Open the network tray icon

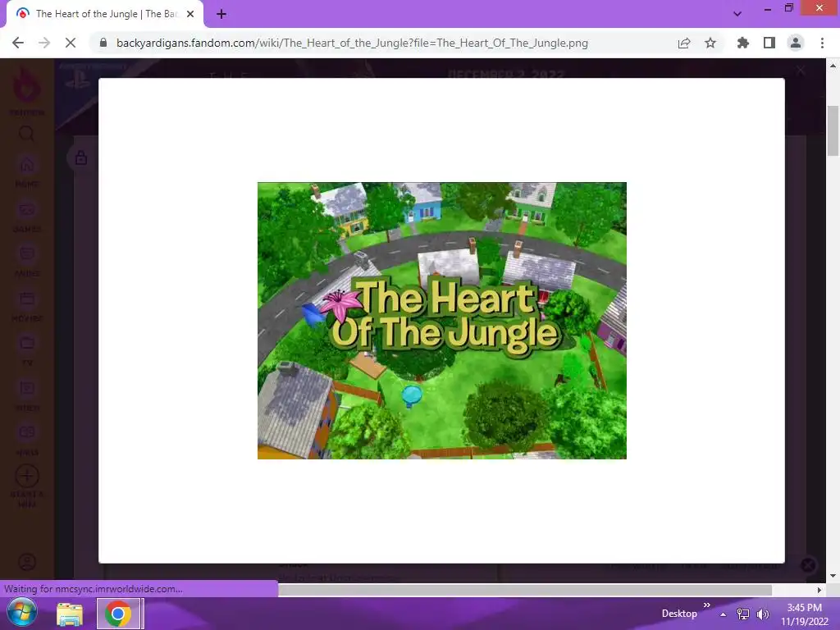(x=743, y=614)
